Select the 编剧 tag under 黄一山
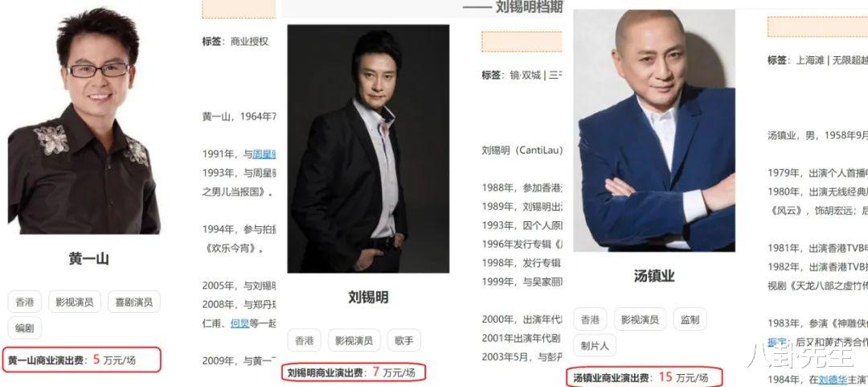The height and width of the screenshot is (387, 868). pos(24,328)
